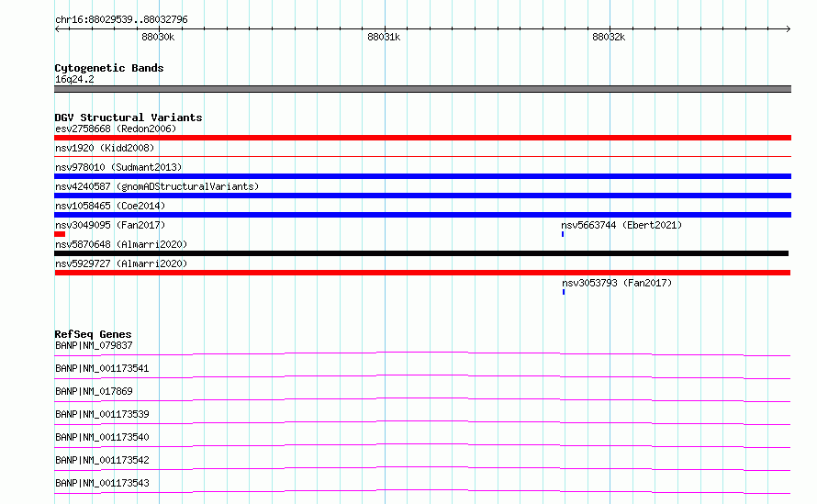817x504 pixels.
Task: Click the short red bar under nsv3049095
Action: tap(60, 234)
